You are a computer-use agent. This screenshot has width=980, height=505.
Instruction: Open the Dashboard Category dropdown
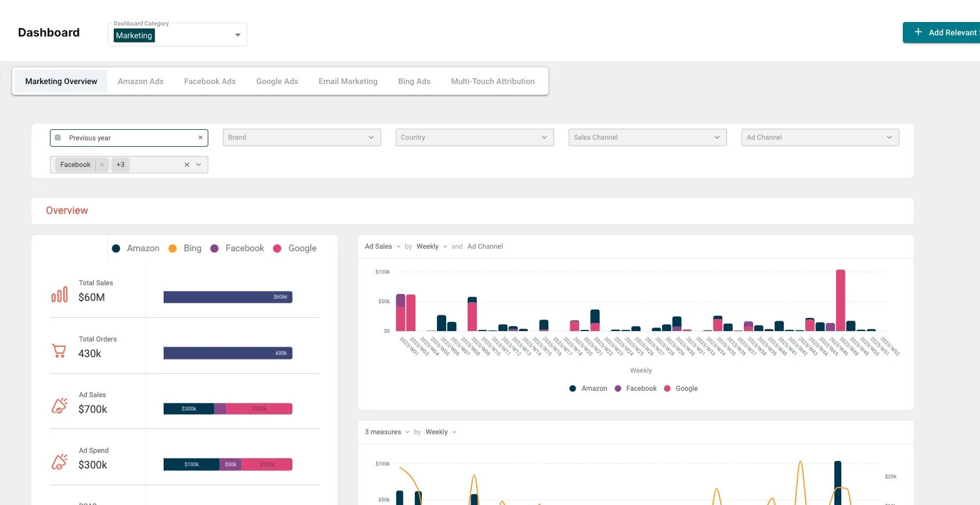coord(178,35)
